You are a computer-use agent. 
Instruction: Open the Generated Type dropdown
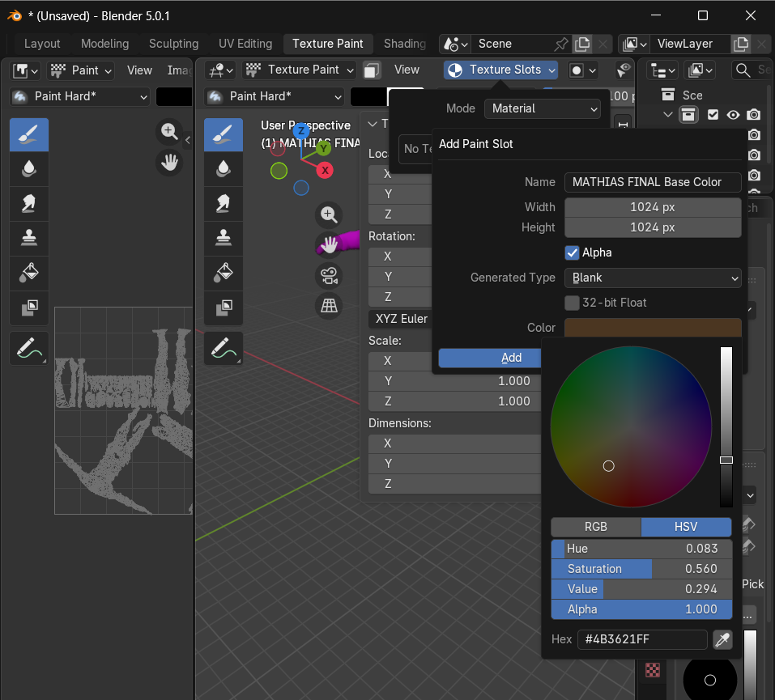[652, 278]
